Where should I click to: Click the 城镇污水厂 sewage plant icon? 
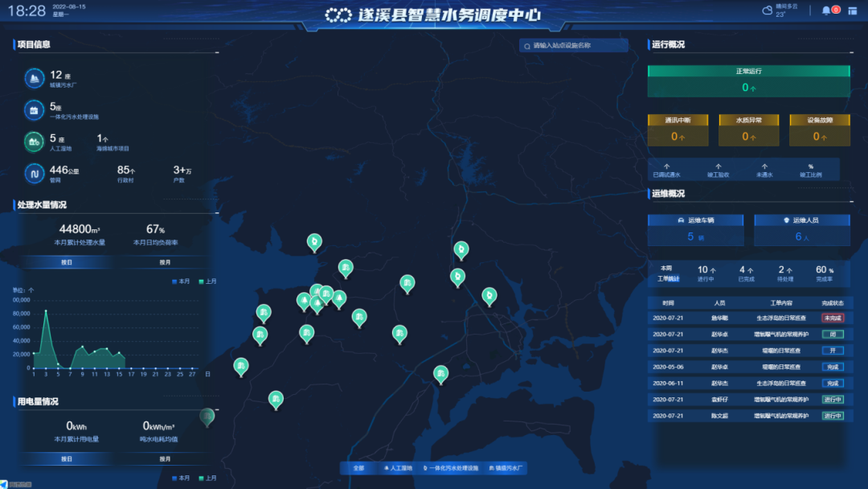tap(33, 76)
